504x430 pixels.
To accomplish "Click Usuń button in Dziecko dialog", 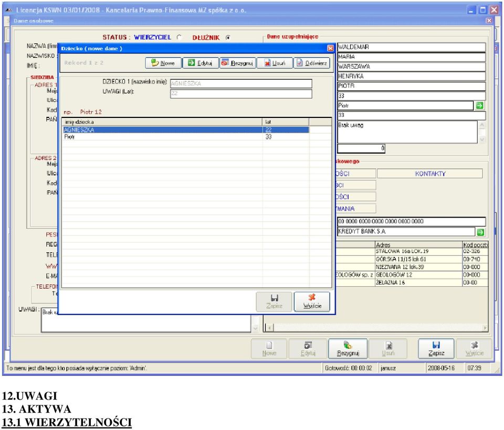I will [275, 63].
